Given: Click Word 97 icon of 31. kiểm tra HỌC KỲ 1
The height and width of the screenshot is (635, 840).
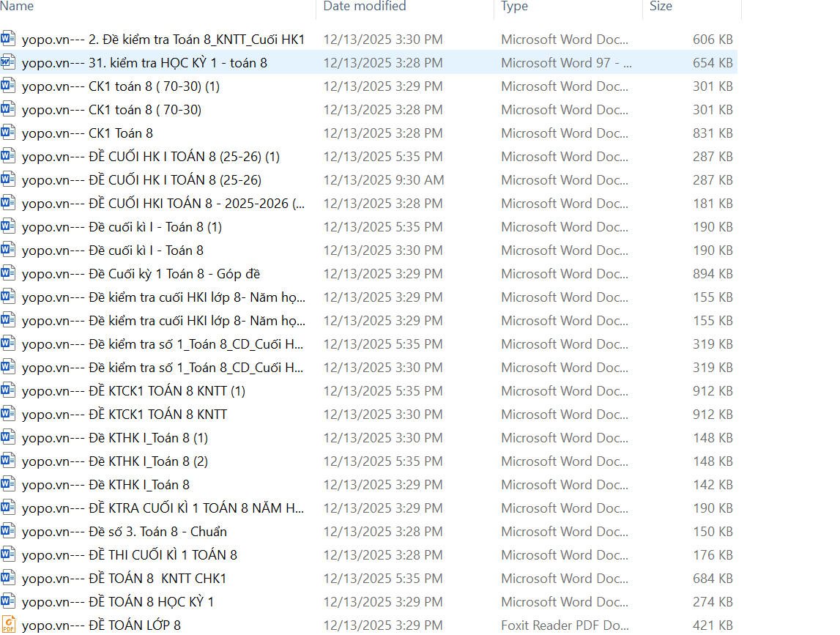Looking at the screenshot, I should [9, 62].
